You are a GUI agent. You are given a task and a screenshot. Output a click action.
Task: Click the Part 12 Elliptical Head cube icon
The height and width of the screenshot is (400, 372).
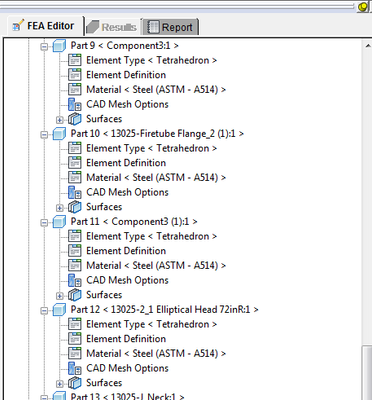59,310
